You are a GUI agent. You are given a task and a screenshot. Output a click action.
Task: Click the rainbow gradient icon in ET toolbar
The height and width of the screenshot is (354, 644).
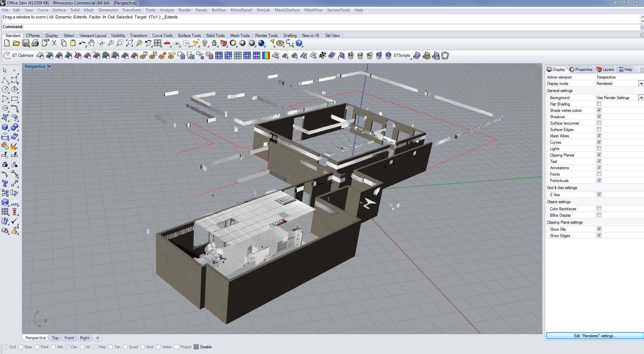pyautogui.click(x=266, y=56)
